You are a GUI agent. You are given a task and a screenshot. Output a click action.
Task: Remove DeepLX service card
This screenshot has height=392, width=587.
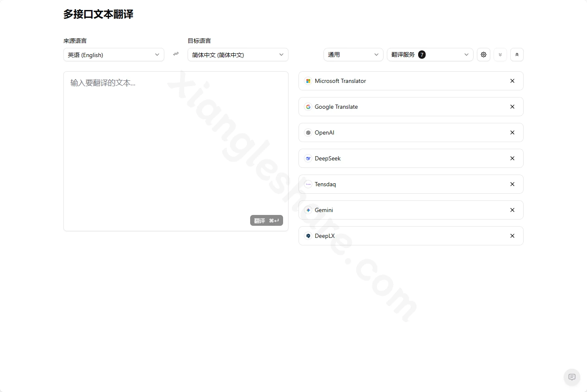coord(512,236)
